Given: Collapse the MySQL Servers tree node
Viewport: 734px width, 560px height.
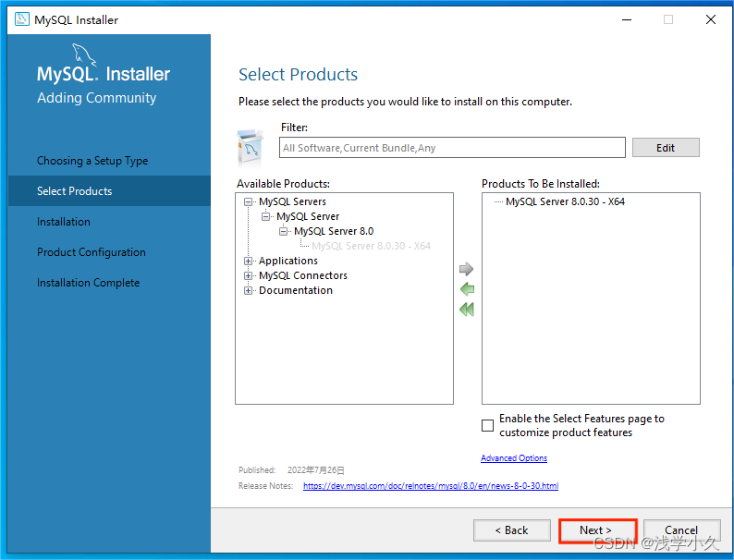Looking at the screenshot, I should (248, 202).
